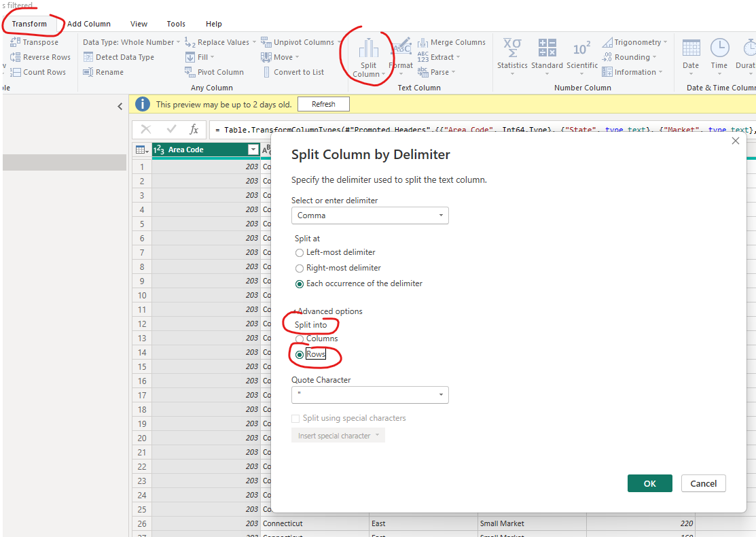This screenshot has width=756, height=537.
Task: Open the Area Code column filter dropdown
Action: pyautogui.click(x=253, y=150)
